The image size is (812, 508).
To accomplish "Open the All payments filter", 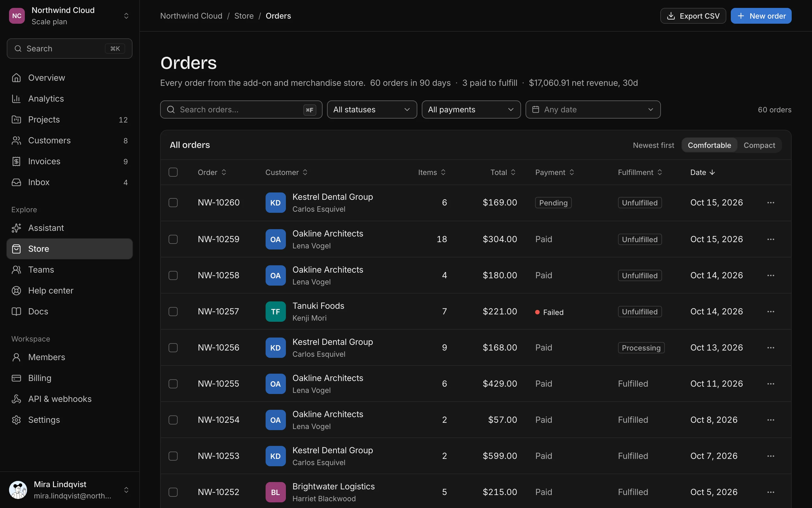I will (x=471, y=110).
